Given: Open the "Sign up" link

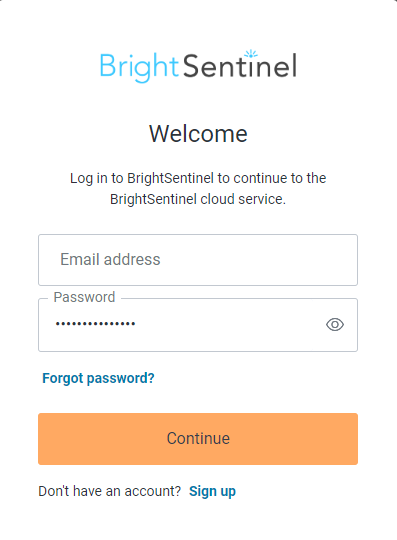Looking at the screenshot, I should pos(212,491).
